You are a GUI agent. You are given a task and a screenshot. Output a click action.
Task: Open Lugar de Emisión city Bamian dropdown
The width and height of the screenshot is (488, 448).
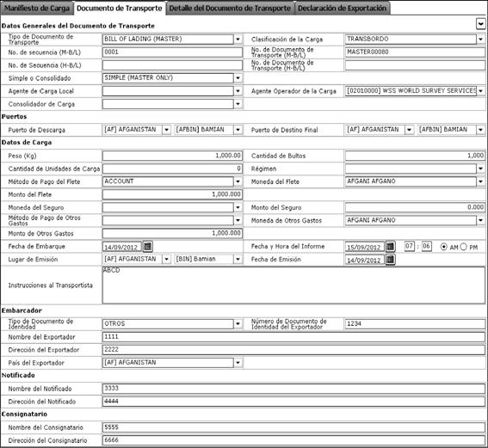[x=238, y=259]
